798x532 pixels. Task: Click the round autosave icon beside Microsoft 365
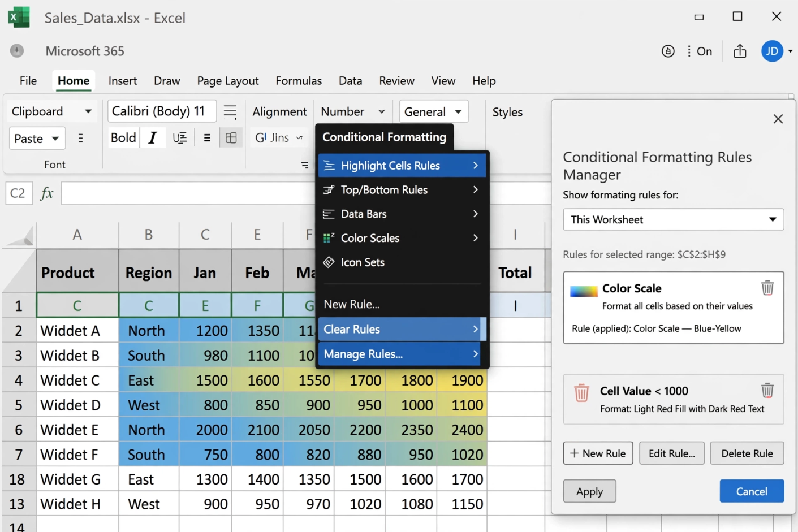click(17, 51)
